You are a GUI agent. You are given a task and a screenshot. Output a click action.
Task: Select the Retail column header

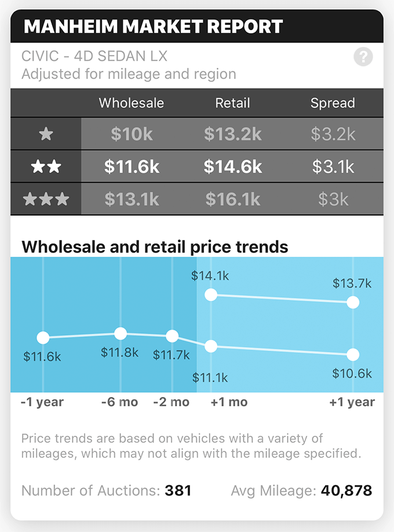233,103
